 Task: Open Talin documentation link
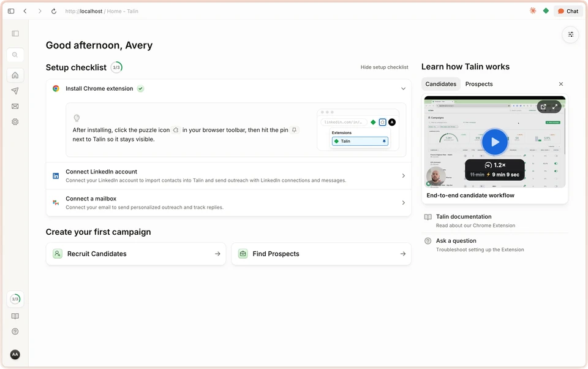(495, 221)
